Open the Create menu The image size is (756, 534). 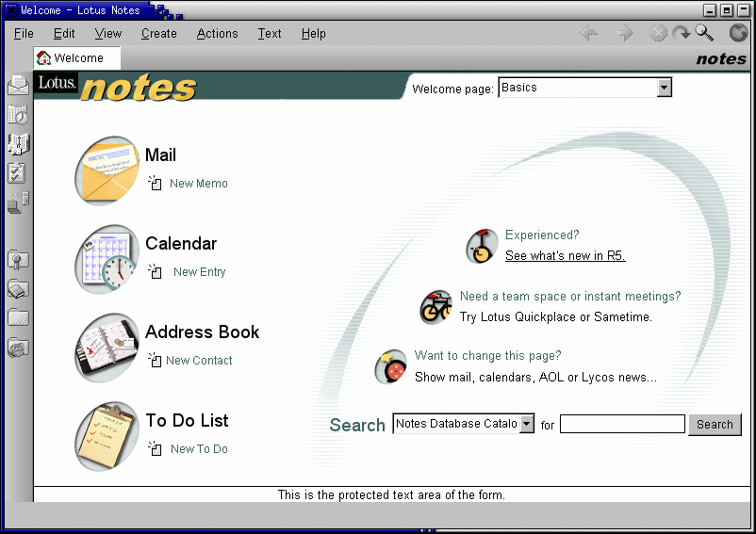click(x=158, y=34)
